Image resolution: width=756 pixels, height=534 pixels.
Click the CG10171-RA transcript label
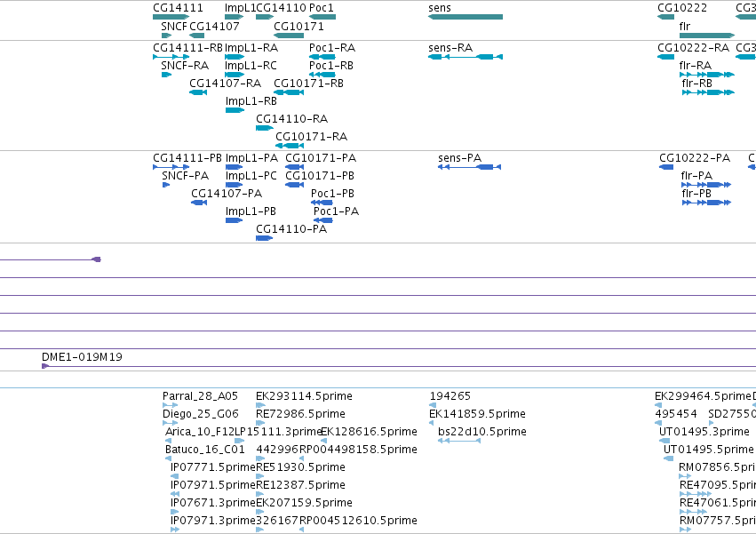point(312,137)
